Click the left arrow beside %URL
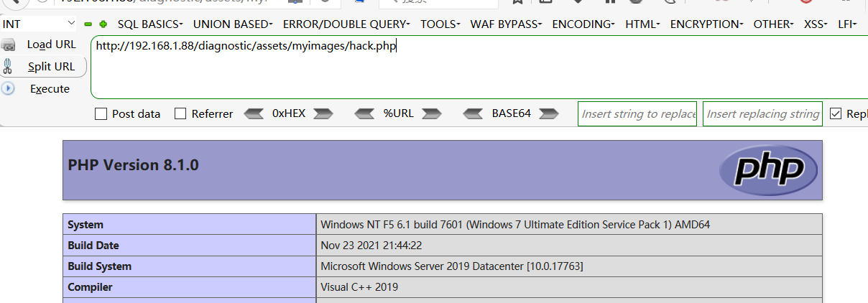 (365, 113)
